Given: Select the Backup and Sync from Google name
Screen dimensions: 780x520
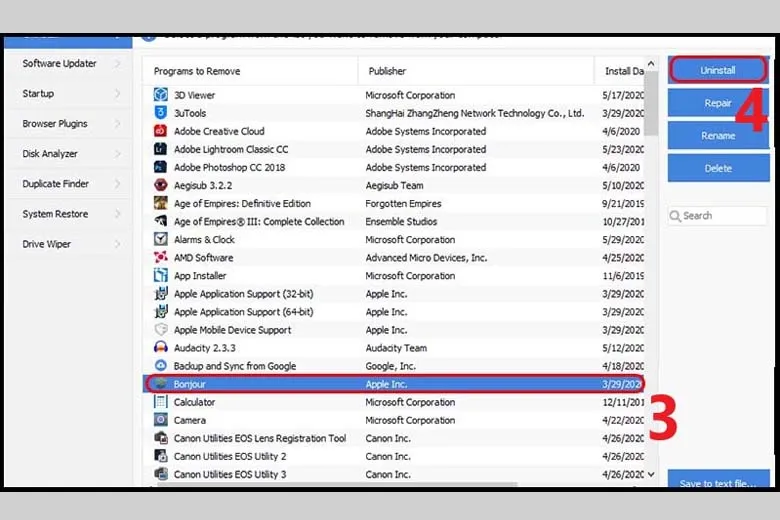Looking at the screenshot, I should pyautogui.click(x=235, y=366).
